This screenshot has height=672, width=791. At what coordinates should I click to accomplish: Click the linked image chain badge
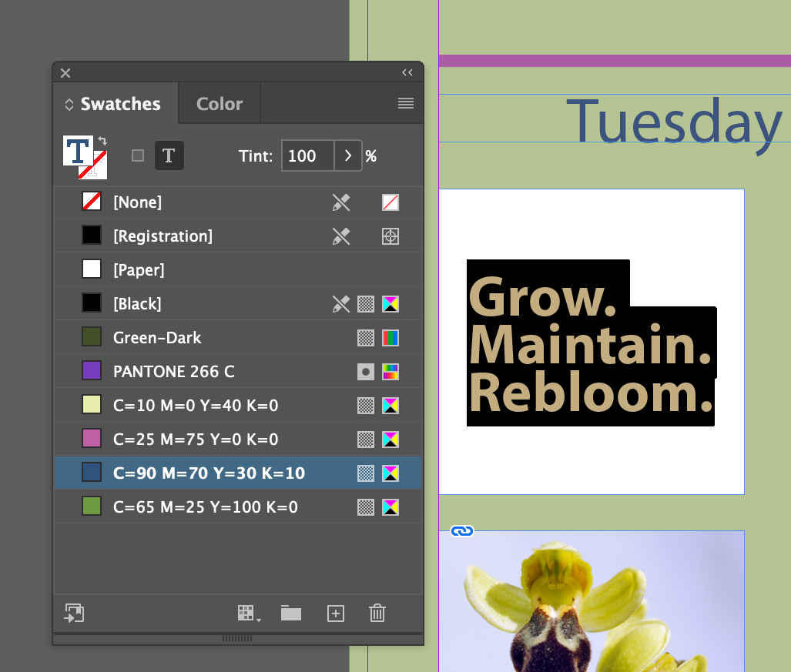tap(461, 531)
